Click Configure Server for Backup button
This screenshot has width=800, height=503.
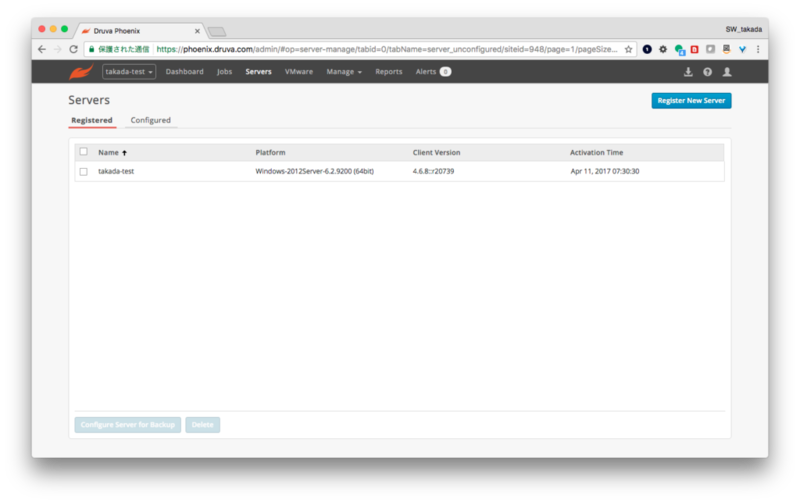click(128, 425)
